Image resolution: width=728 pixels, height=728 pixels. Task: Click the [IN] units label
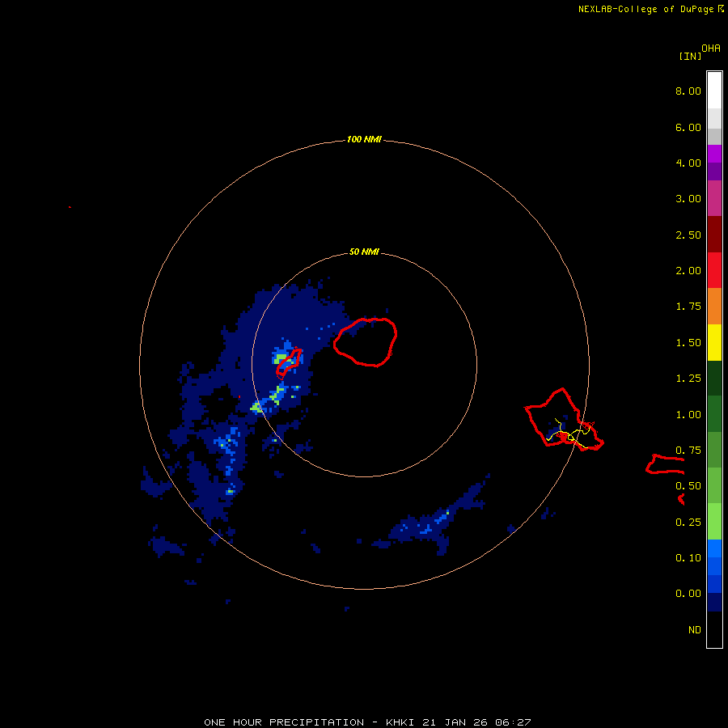click(690, 56)
